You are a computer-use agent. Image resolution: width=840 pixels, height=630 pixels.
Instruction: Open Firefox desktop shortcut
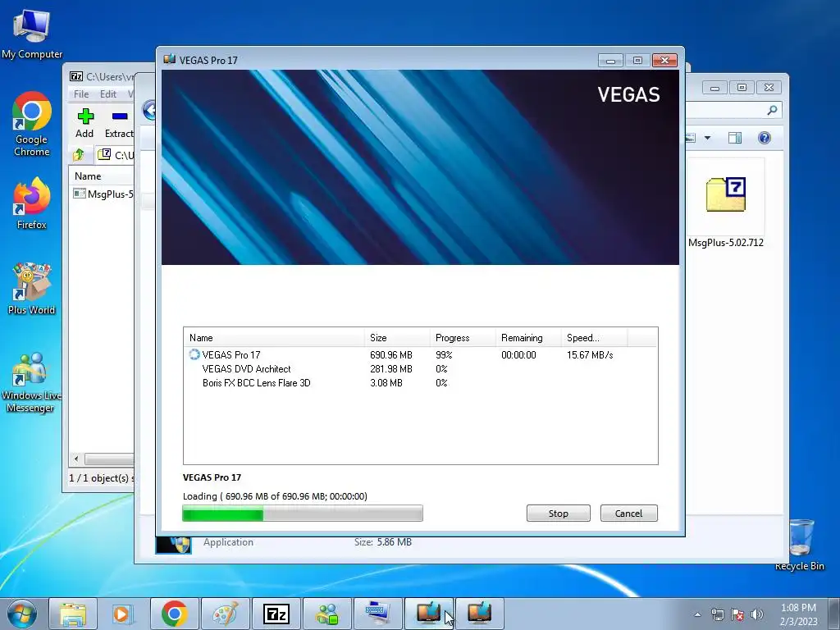point(32,204)
